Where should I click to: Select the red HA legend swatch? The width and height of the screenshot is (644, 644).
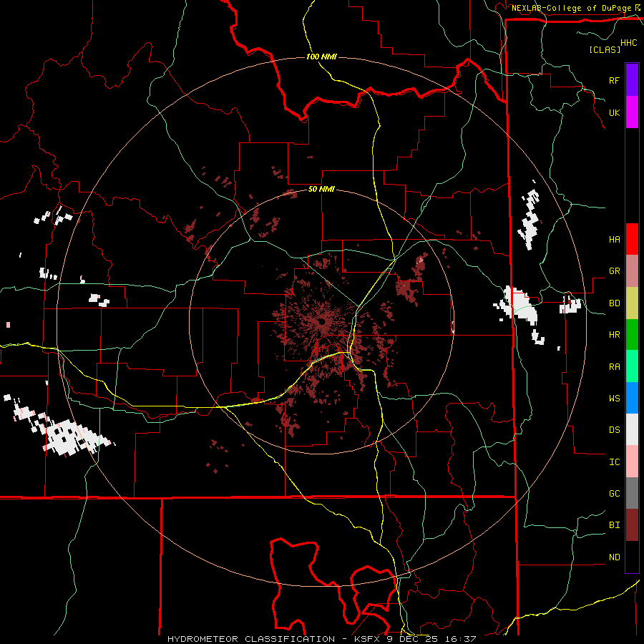pos(632,239)
